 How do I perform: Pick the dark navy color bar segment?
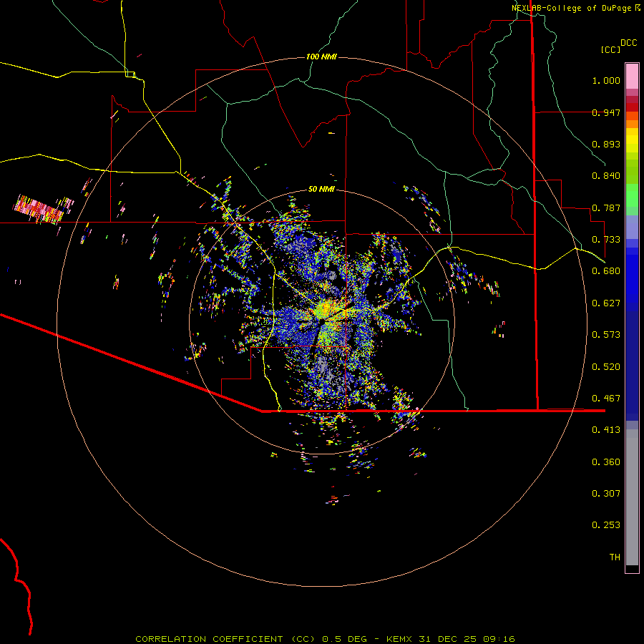[632, 361]
